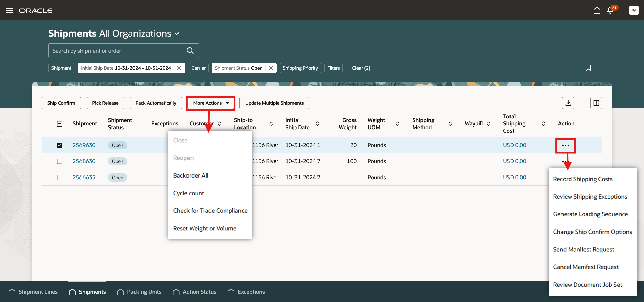Expand the All Organizations title dropdown
The width and height of the screenshot is (644, 302).
coord(177,34)
